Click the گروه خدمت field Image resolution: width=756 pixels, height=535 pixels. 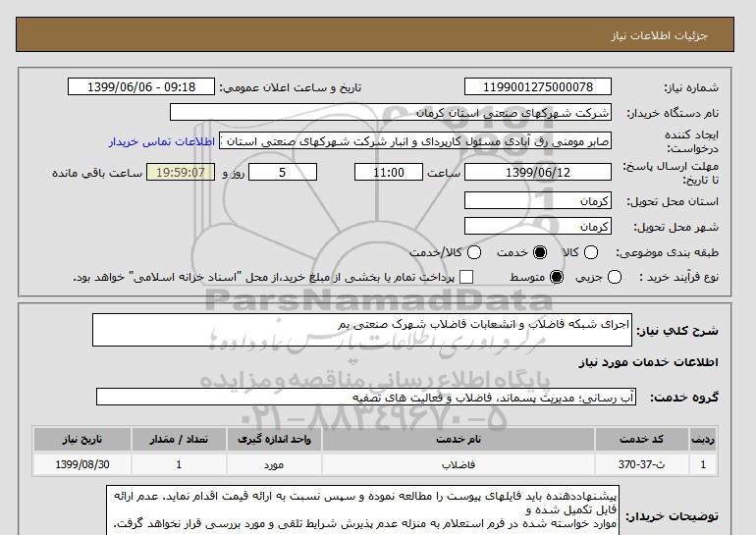click(x=366, y=398)
